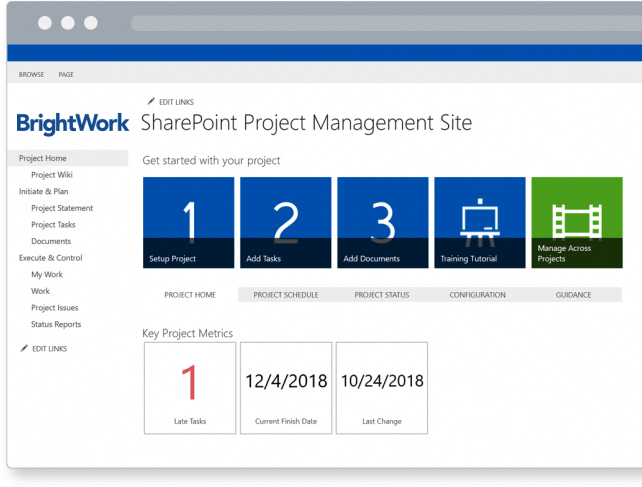Switch to the Project Schedule tab
Screen dimensions: 642x487
pos(286,295)
